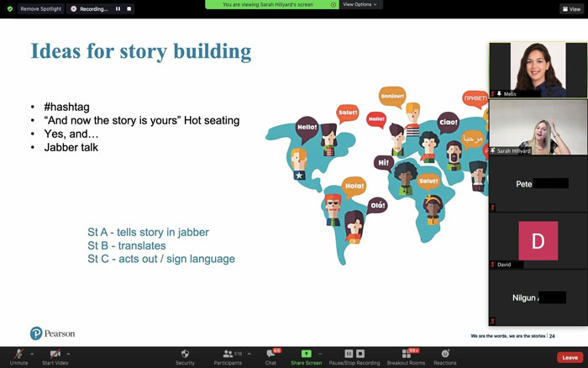
Task: Stop recording from the top indicator
Action: [x=129, y=8]
